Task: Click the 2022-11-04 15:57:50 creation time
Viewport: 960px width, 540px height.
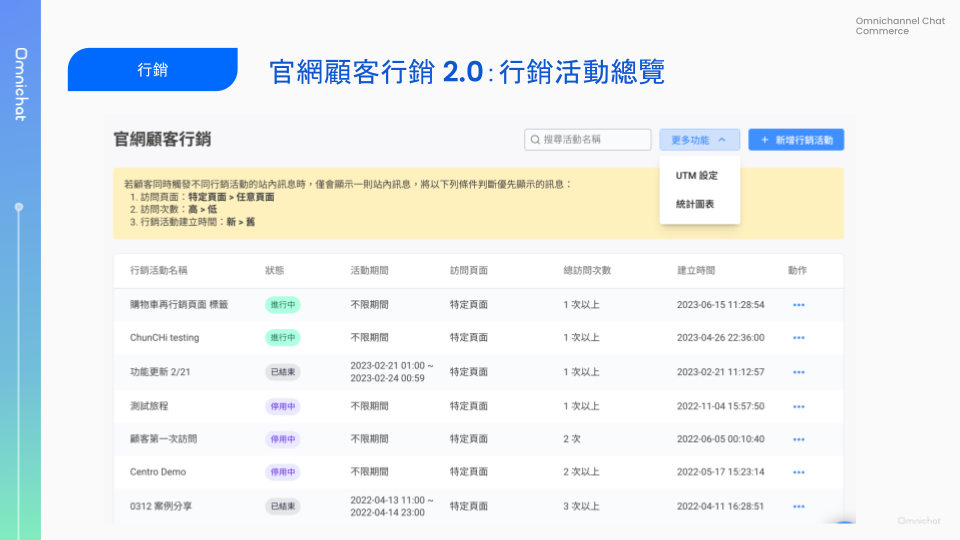Action: (721, 407)
